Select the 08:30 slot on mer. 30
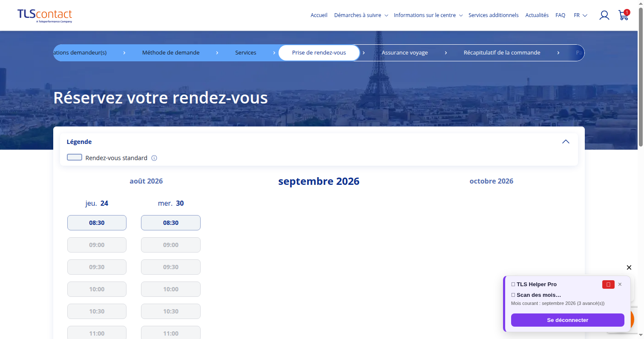 point(171,223)
